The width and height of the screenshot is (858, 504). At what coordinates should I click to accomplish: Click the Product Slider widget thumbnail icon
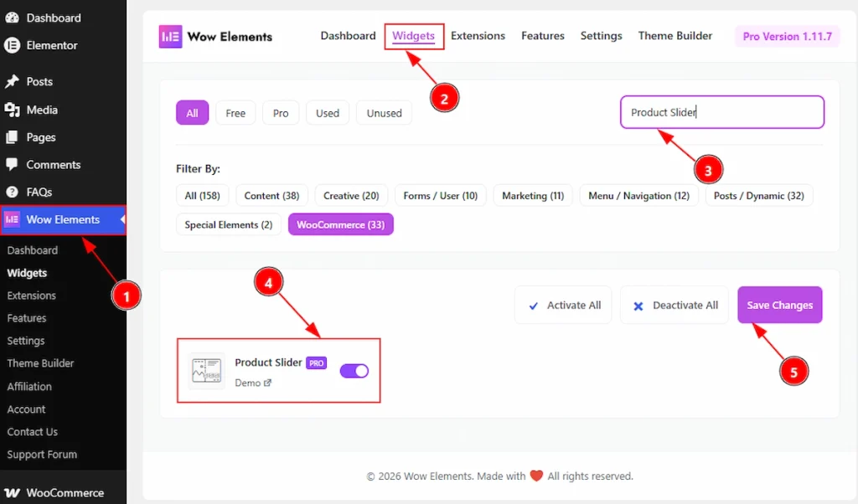(206, 371)
